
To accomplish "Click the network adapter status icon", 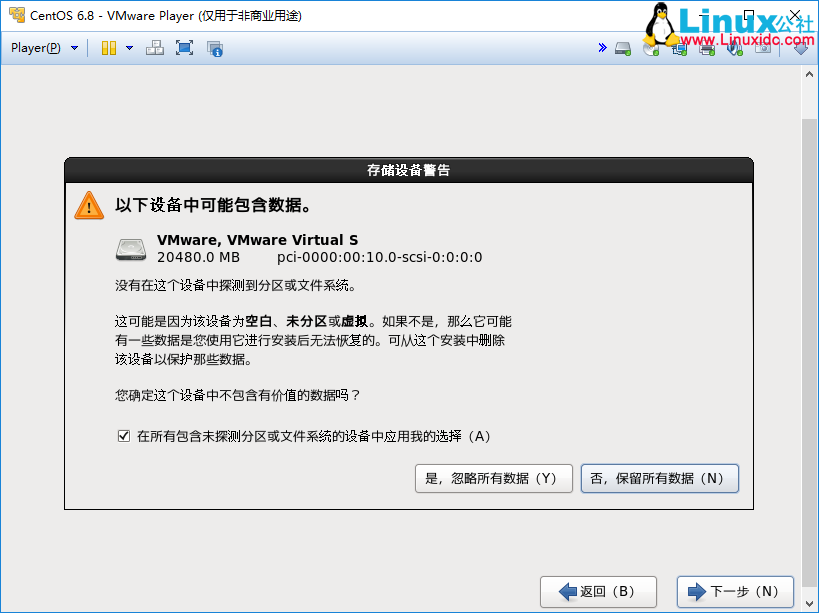I will coord(679,48).
